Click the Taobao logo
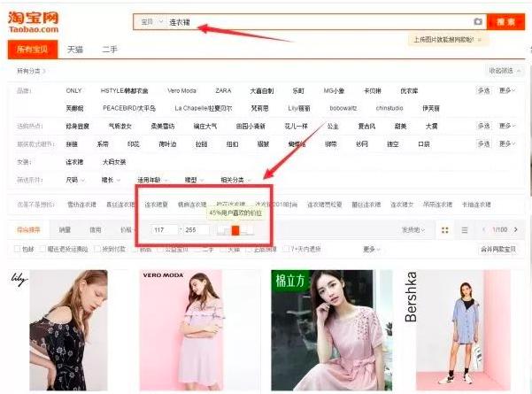 pos(34,22)
